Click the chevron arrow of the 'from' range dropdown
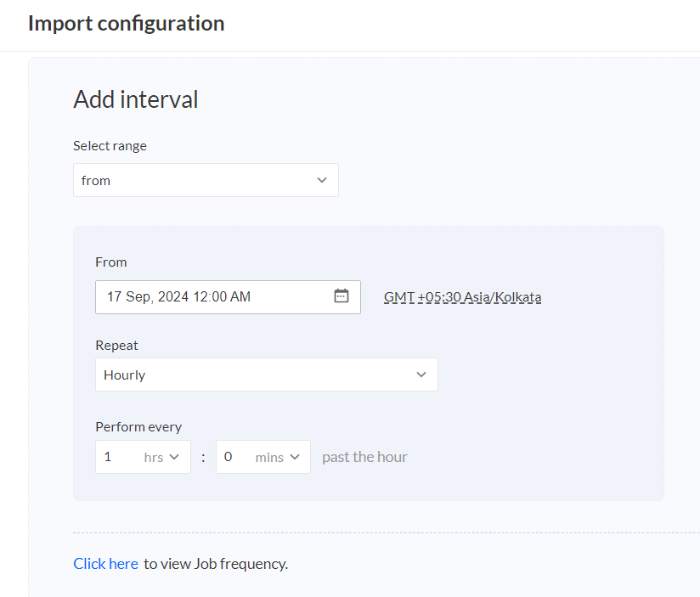Viewport: 700px width, 597px height. 322,180
